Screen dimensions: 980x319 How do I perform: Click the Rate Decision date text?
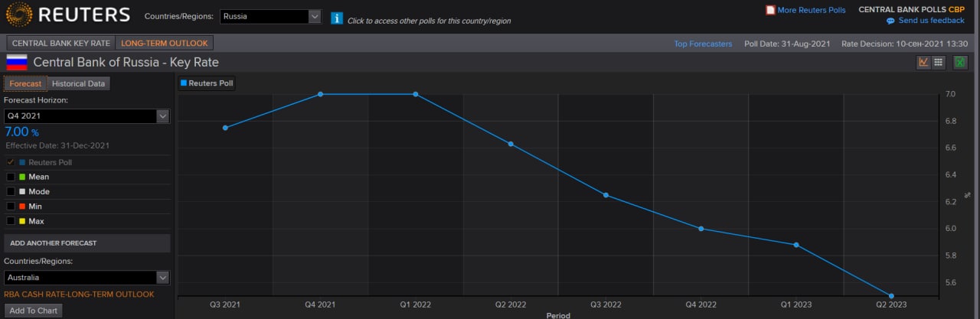[x=905, y=44]
